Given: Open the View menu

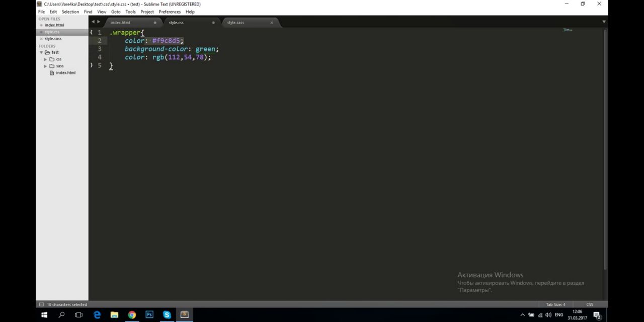Looking at the screenshot, I should (102, 12).
